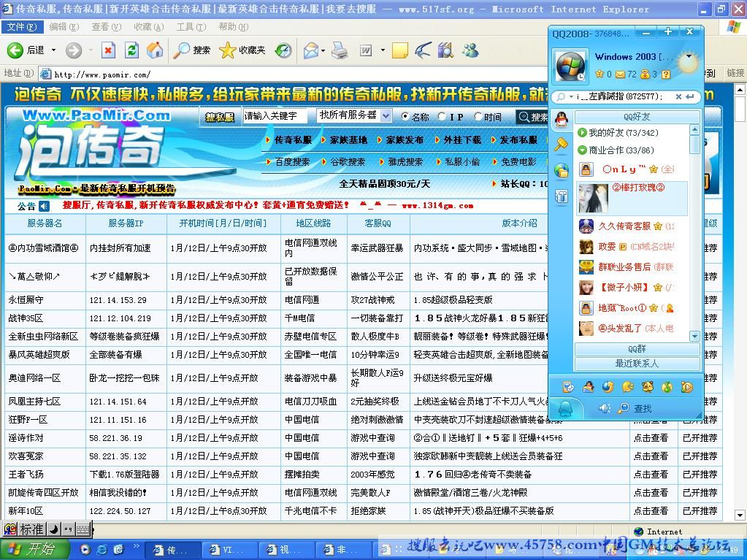747x560 pixels.
Task: Mute sound via the speaker icon
Action: (x=603, y=407)
